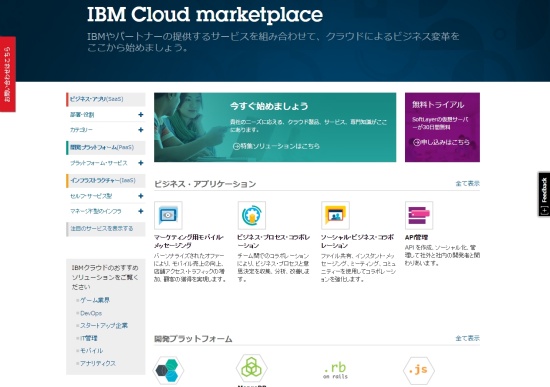
Task: Click the API管理 title text
Action: pyautogui.click(x=416, y=238)
